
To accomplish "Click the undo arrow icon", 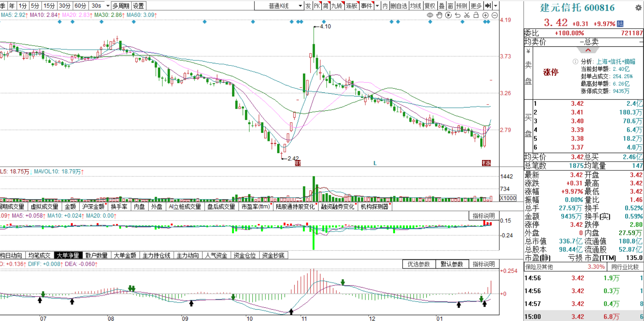I will (x=458, y=15).
